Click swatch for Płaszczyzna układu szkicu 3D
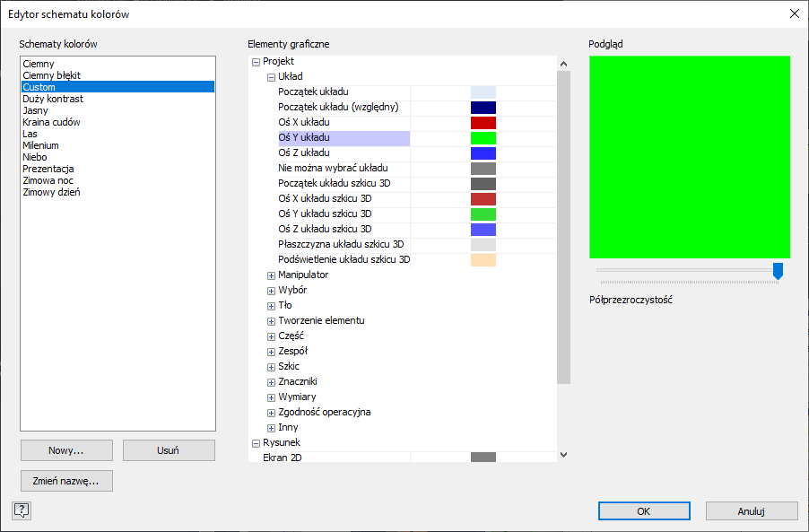The height and width of the screenshot is (532, 809). [x=483, y=245]
